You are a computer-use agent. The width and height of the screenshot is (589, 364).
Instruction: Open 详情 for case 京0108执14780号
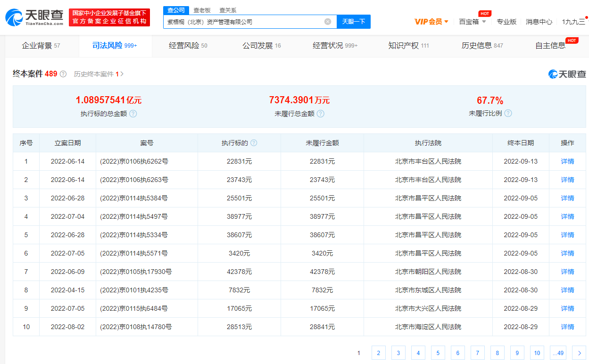point(567,327)
